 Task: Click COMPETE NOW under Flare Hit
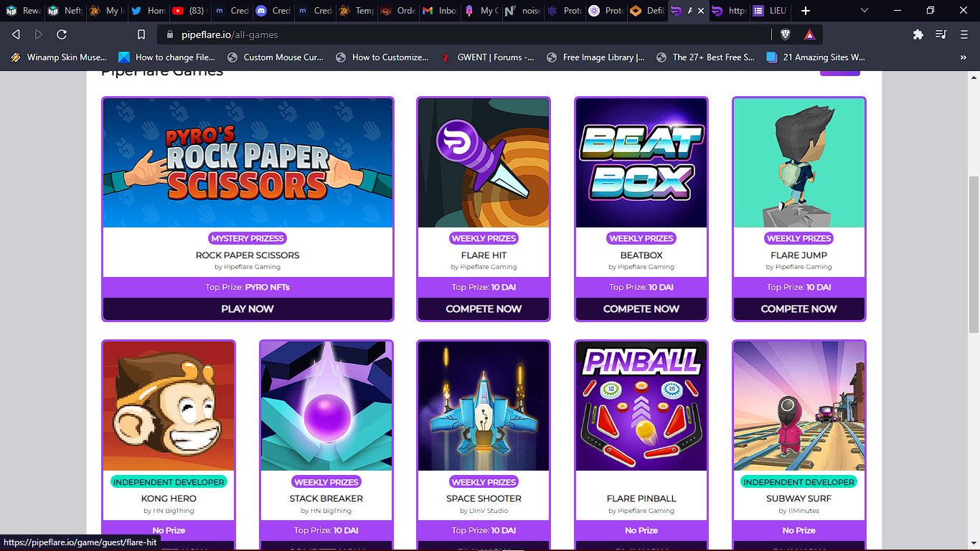click(484, 309)
